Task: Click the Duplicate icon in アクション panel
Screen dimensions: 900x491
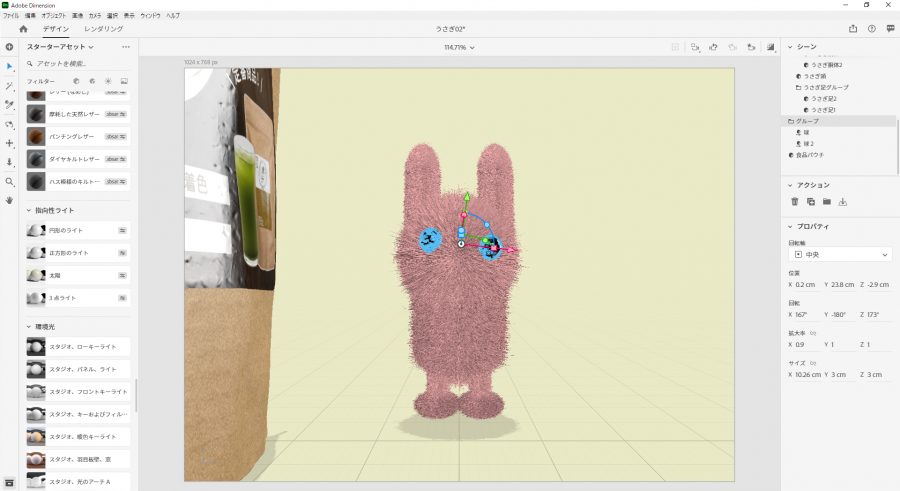Action: (x=811, y=202)
